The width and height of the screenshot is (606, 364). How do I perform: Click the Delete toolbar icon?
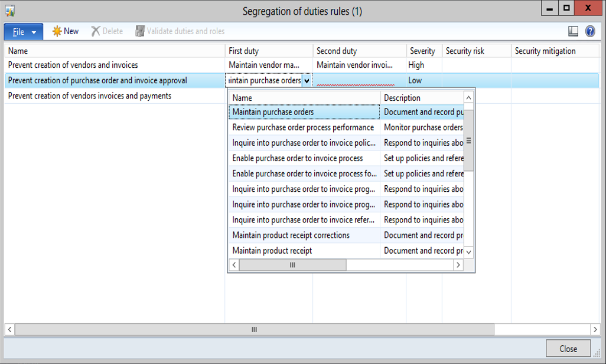pos(96,31)
